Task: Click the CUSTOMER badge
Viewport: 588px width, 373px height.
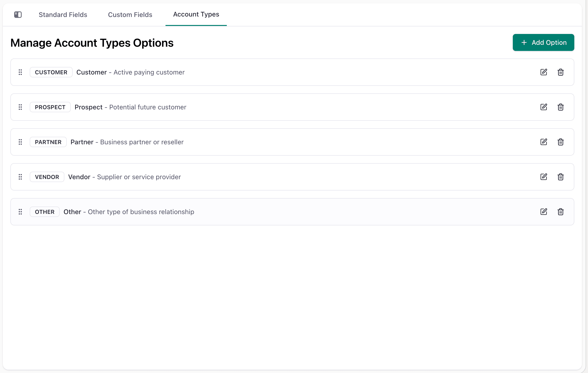Action: [x=51, y=72]
